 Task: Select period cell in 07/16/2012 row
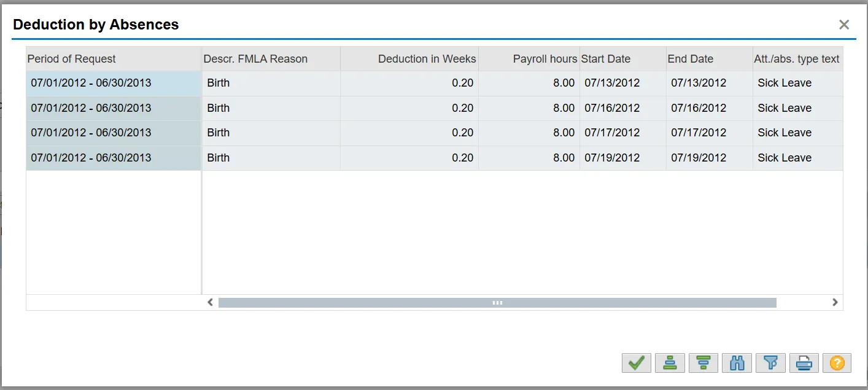click(x=114, y=108)
